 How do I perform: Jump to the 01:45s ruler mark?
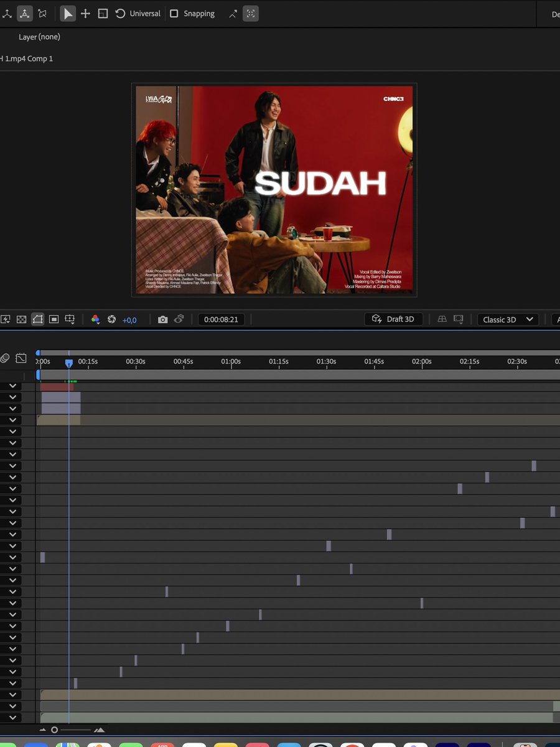pyautogui.click(x=374, y=361)
